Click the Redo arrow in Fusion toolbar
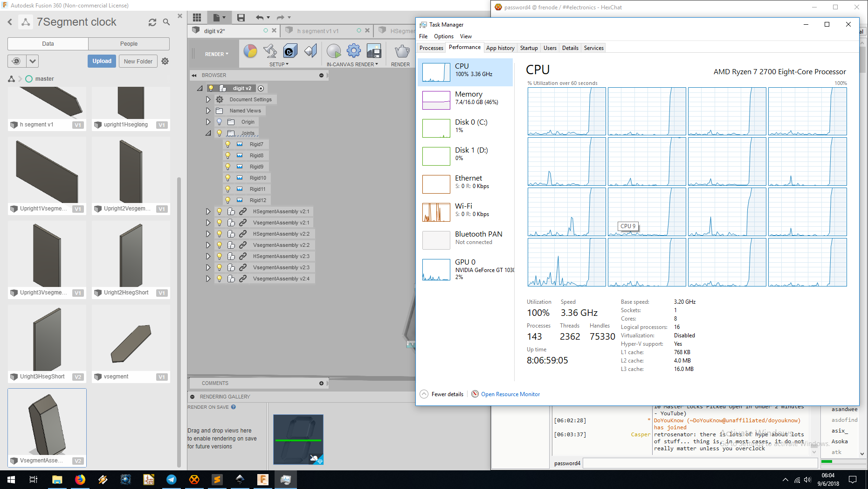Image resolution: width=868 pixels, height=489 pixels. coord(281,17)
